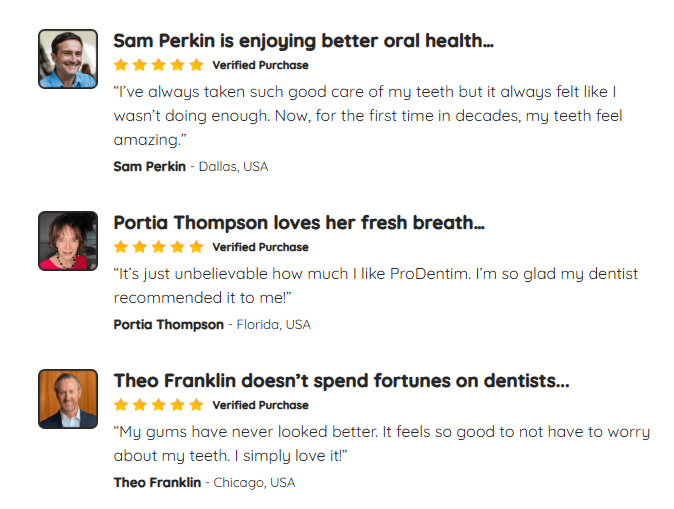The height and width of the screenshot is (509, 674).
Task: Click Theo Franklin's profile photo
Action: pyautogui.click(x=68, y=399)
